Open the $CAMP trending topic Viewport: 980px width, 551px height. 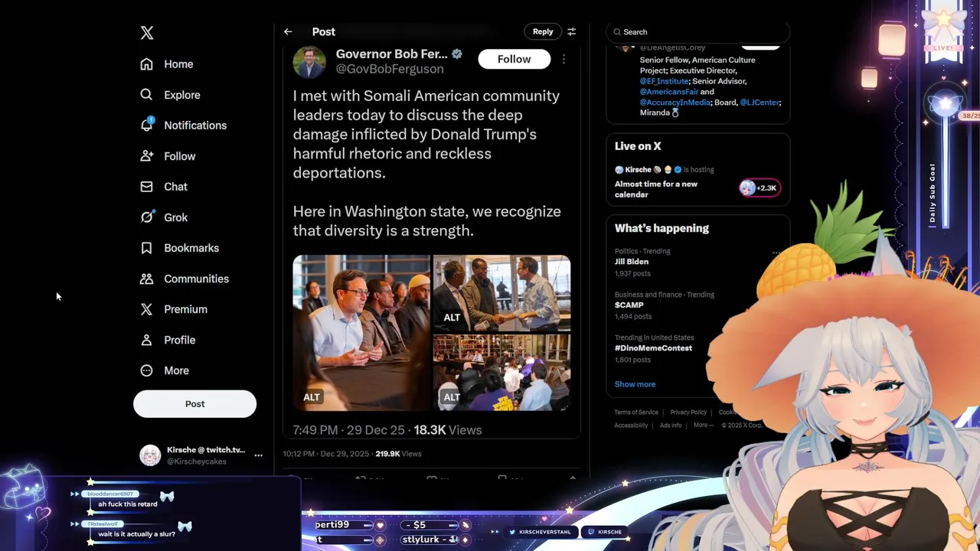tap(629, 305)
